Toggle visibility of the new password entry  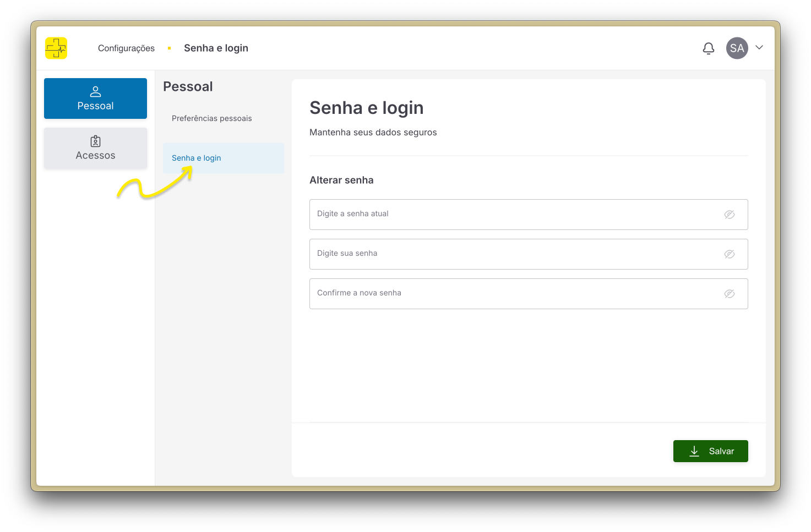point(730,254)
